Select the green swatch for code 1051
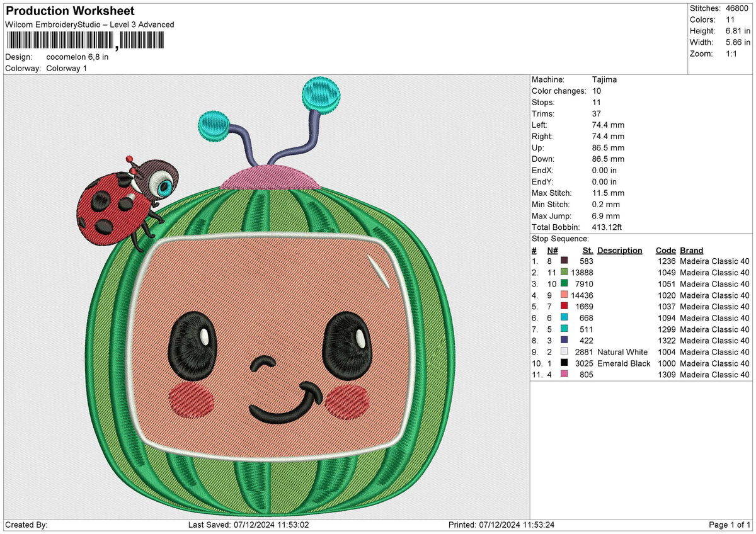The height and width of the screenshot is (534, 756). (x=564, y=283)
